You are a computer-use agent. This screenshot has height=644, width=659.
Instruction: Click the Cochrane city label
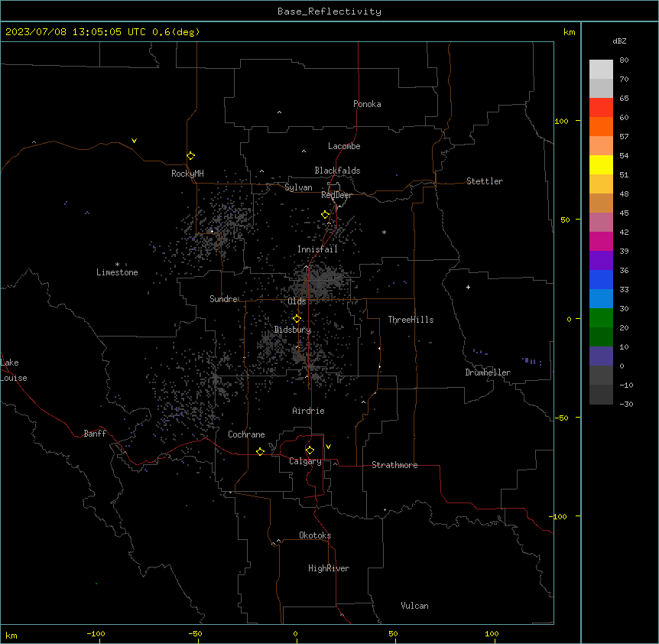246,434
